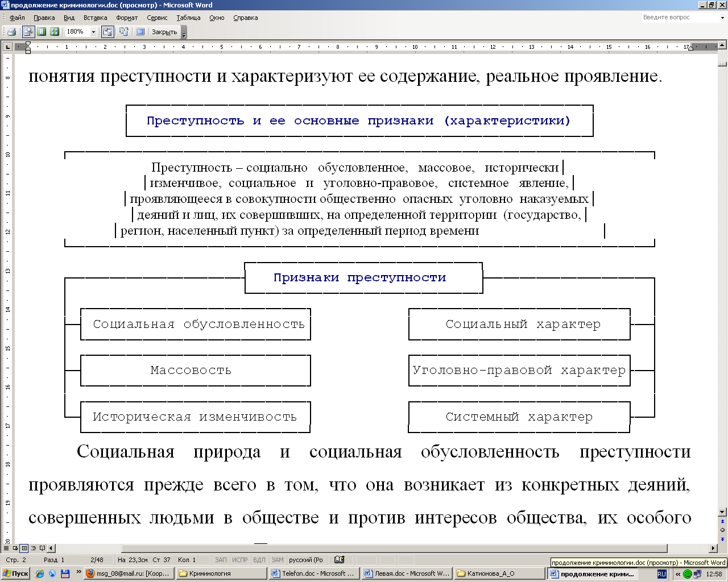Open the Формат menu
The image size is (728, 582).
point(127,18)
